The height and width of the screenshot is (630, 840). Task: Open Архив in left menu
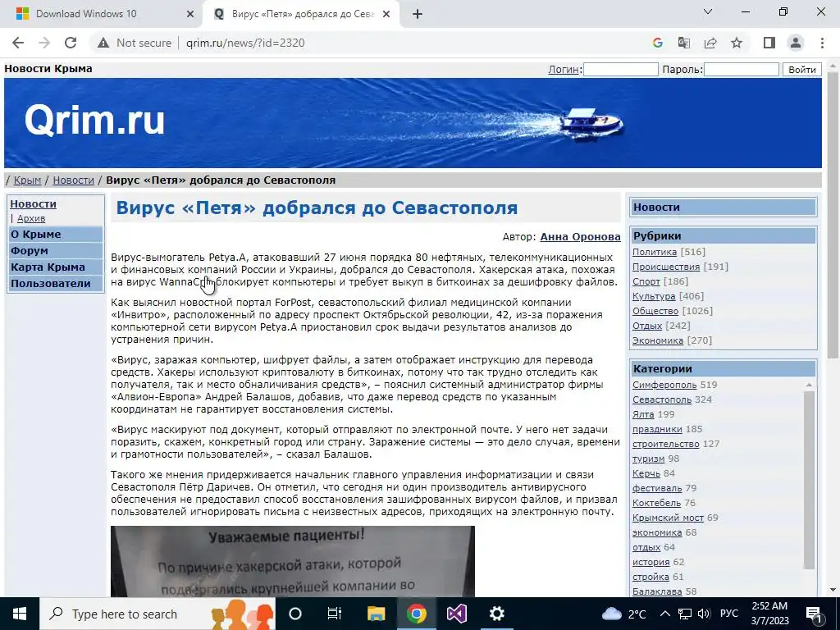point(31,218)
